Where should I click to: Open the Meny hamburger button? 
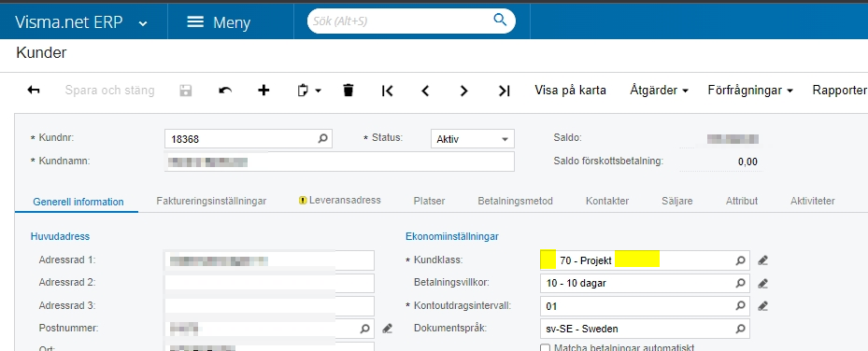click(219, 22)
